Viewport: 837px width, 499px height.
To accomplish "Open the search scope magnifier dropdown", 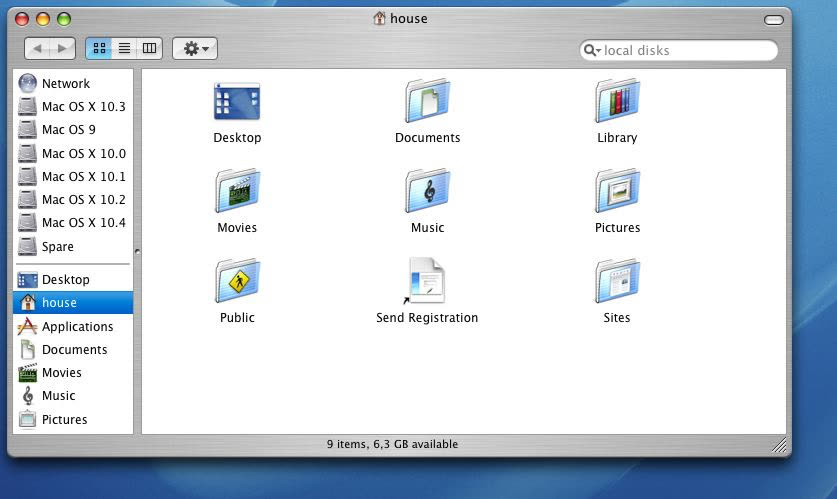I will (x=592, y=51).
